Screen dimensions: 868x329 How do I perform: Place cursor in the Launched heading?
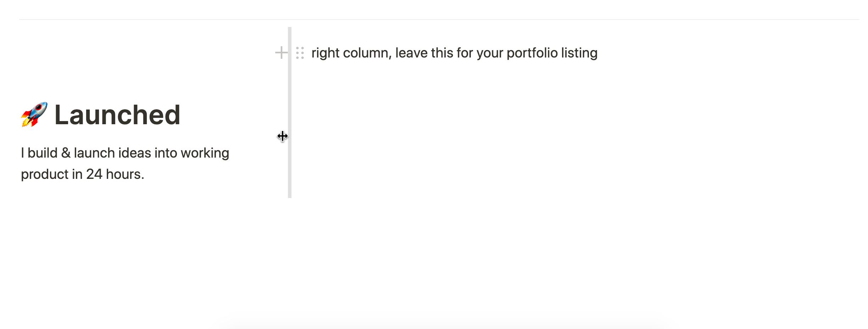pos(117,115)
